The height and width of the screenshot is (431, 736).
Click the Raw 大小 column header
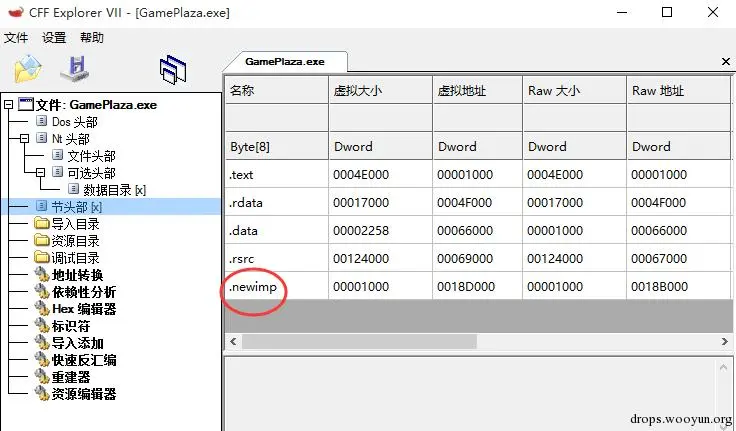pyautogui.click(x=575, y=90)
